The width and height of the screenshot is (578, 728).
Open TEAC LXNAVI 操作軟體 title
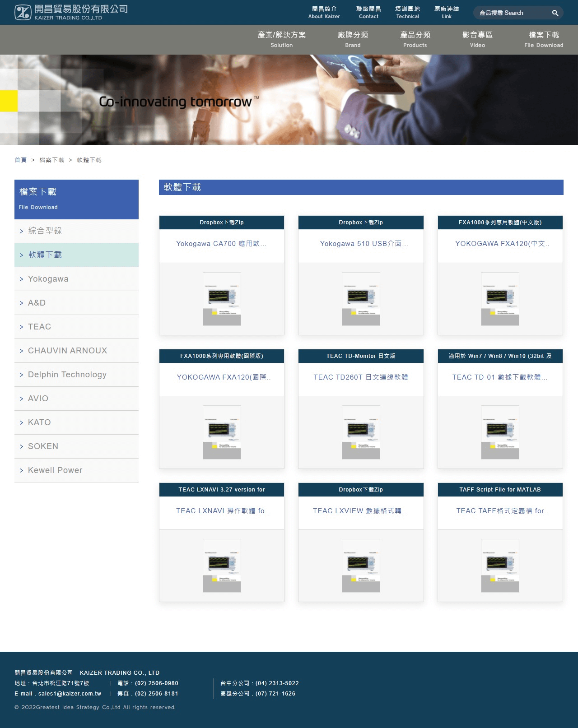(x=224, y=511)
